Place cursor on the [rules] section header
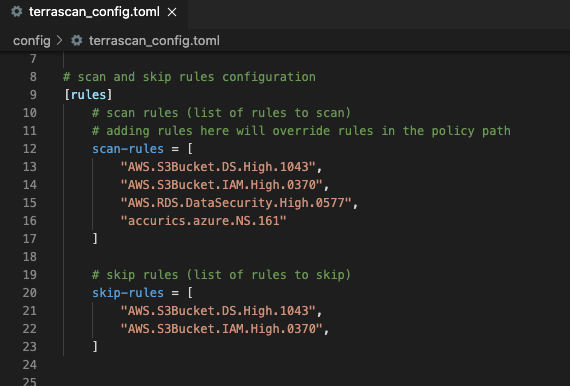This screenshot has height=386, width=570. point(88,95)
